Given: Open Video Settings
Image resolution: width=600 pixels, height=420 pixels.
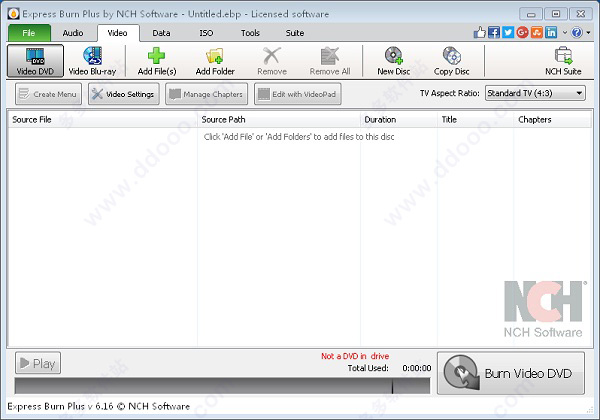Looking at the screenshot, I should point(124,94).
